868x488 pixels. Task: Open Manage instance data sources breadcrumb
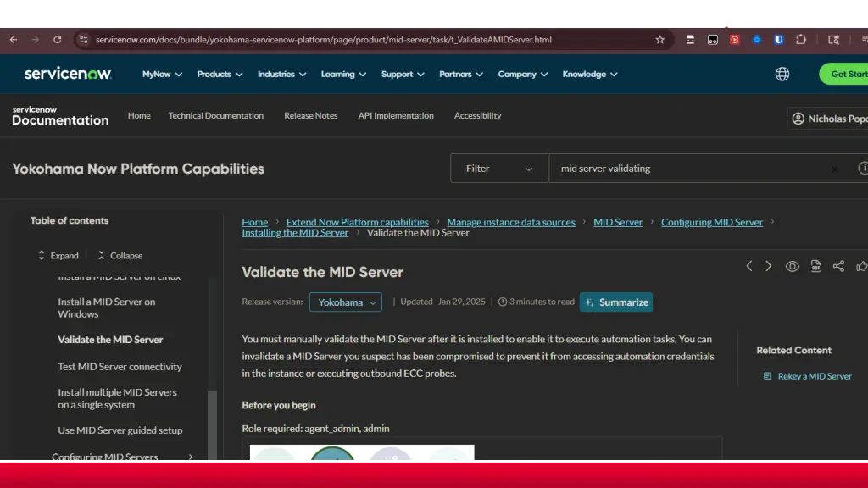click(x=511, y=222)
